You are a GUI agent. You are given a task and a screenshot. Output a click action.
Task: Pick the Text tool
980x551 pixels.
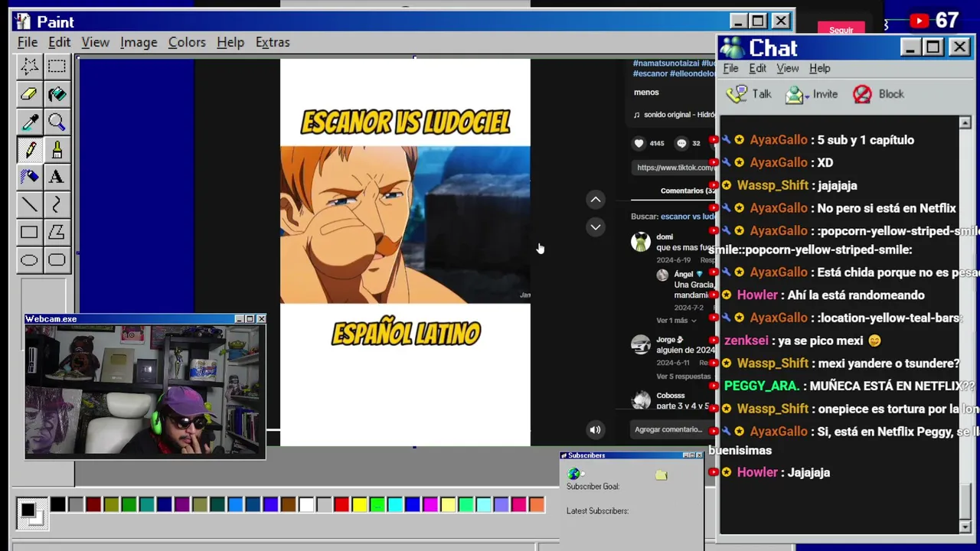(57, 177)
